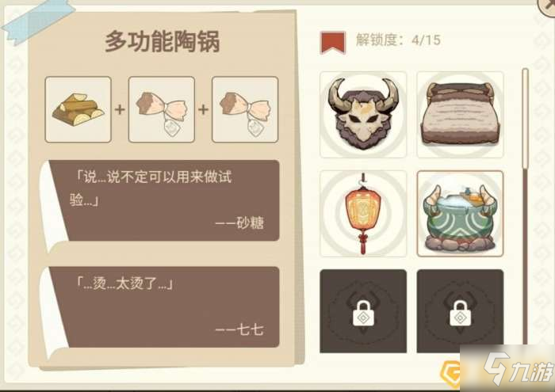Image resolution: width=555 pixels, height=392 pixels.
Task: Select the fur bed furnishing icon
Action: pos(460,115)
